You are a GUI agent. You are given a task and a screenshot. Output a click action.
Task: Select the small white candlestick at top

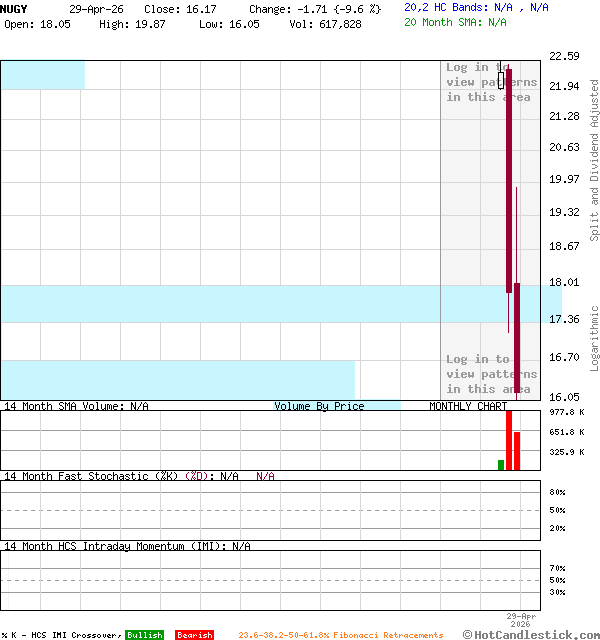(x=501, y=80)
